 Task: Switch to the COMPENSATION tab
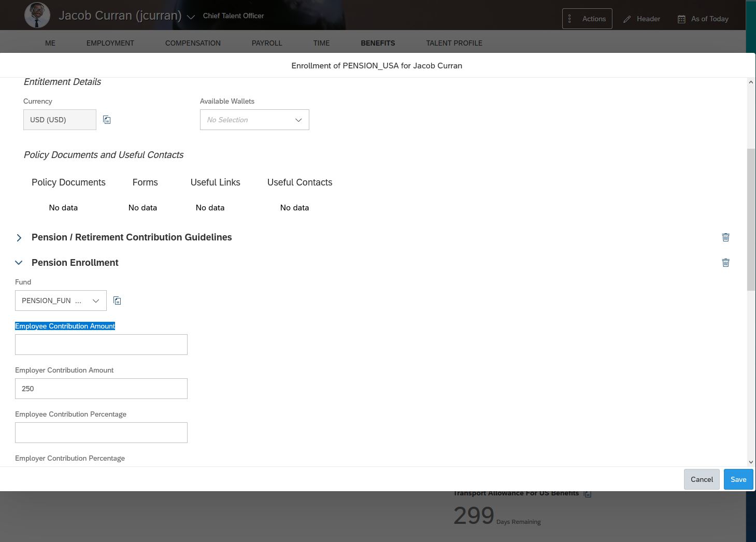pyautogui.click(x=193, y=43)
